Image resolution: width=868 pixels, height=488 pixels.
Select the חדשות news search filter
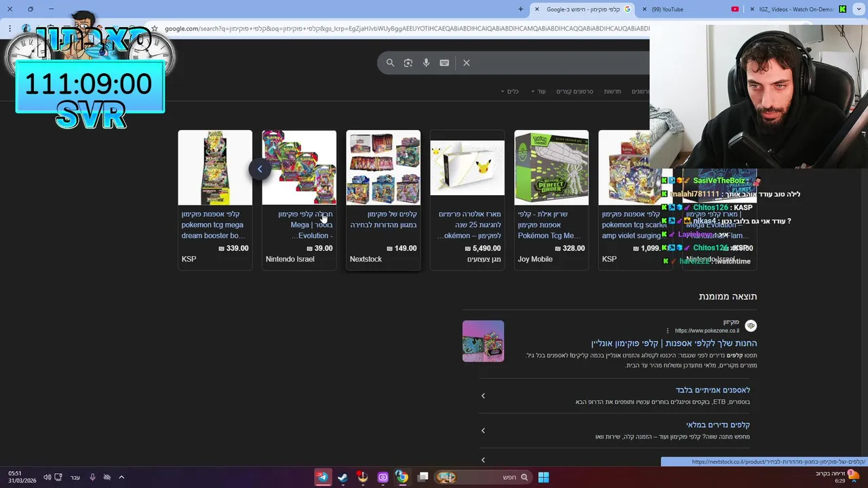tap(612, 91)
